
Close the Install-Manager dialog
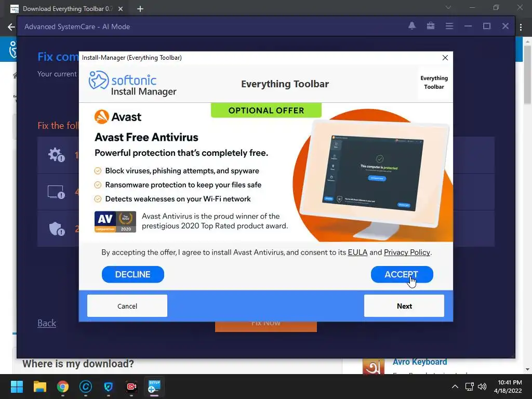click(x=445, y=58)
